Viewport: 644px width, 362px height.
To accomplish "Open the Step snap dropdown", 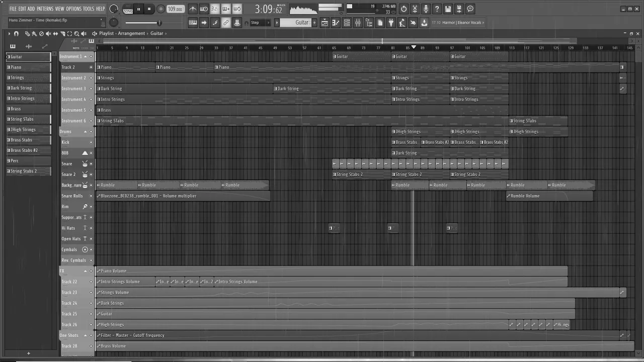I will click(x=260, y=23).
